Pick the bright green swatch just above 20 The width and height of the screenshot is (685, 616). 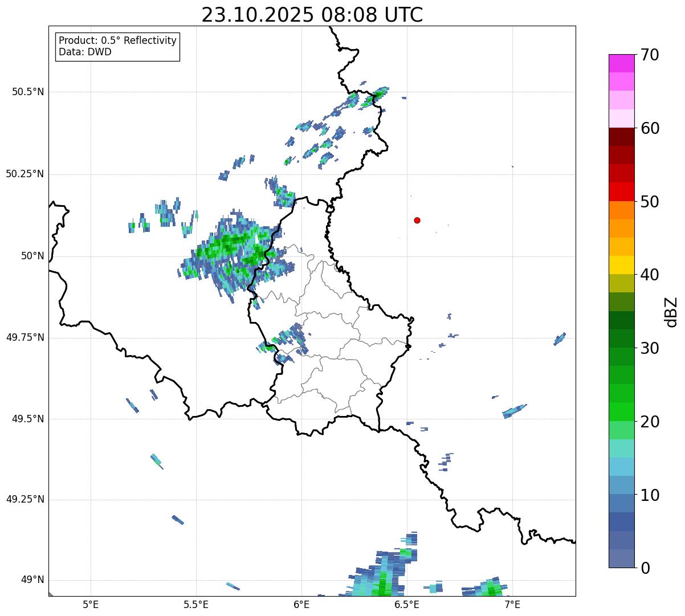coord(621,412)
